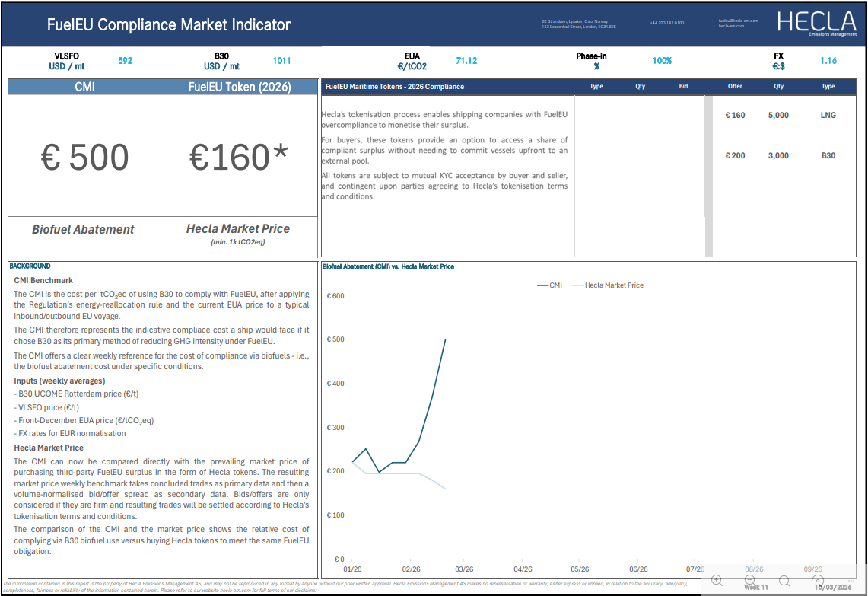
Task: Click the Week 11 label
Action: [756, 587]
